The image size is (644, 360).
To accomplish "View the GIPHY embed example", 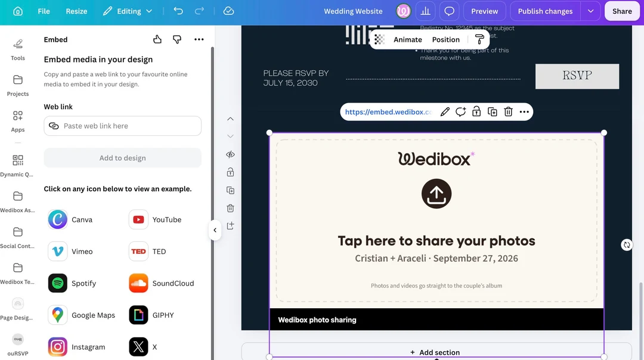I will (151, 315).
